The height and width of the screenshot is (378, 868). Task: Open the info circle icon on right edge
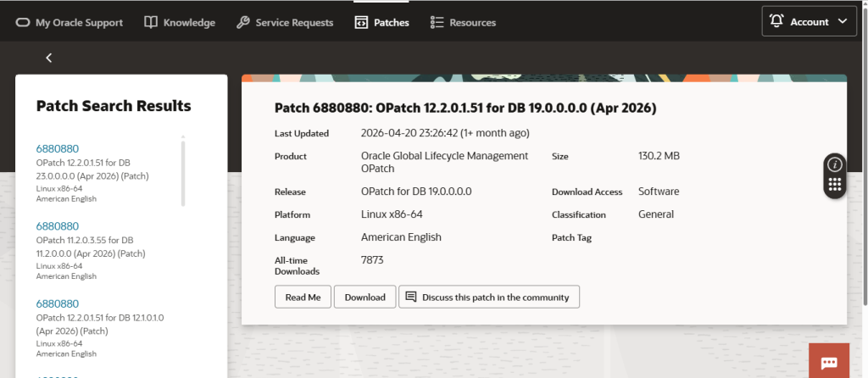(835, 164)
